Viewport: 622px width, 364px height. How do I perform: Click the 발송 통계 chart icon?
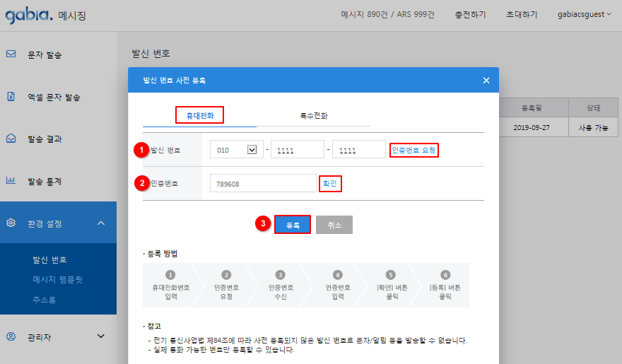click(x=11, y=181)
